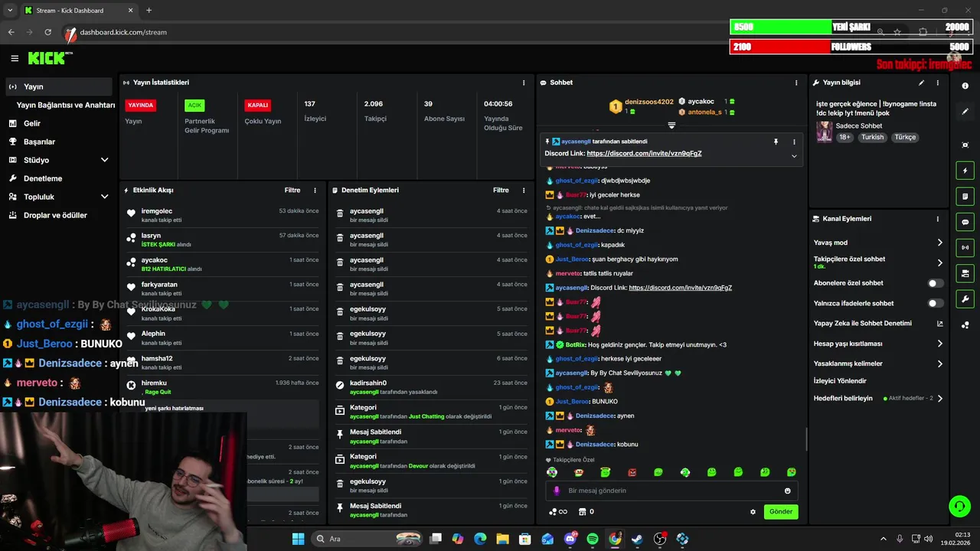Expand the Stüdyo sidebar section
The image size is (980, 551).
(105, 160)
